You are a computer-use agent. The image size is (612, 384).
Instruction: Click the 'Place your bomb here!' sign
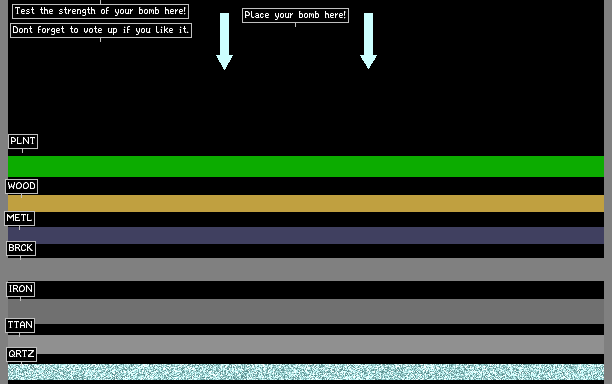pyautogui.click(x=295, y=15)
